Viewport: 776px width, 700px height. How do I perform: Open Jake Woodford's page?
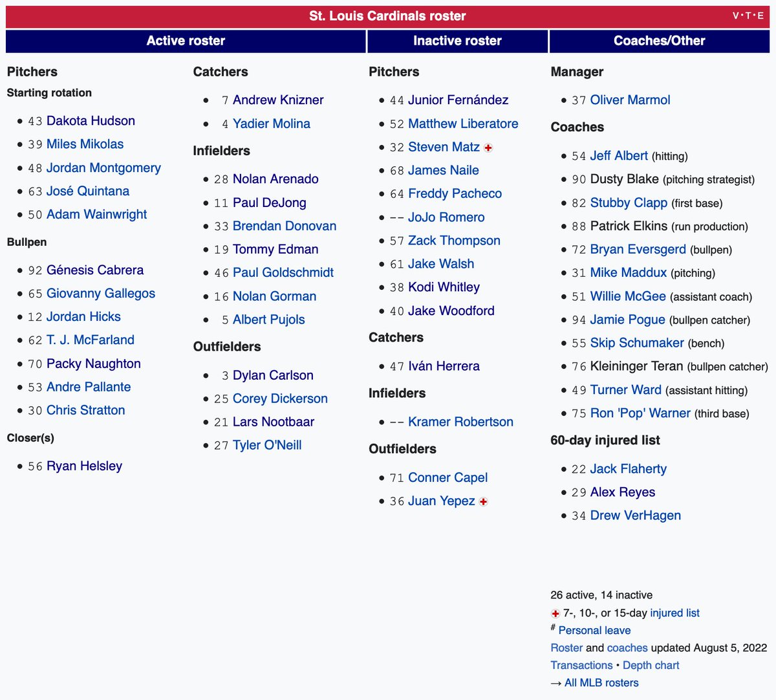(451, 311)
